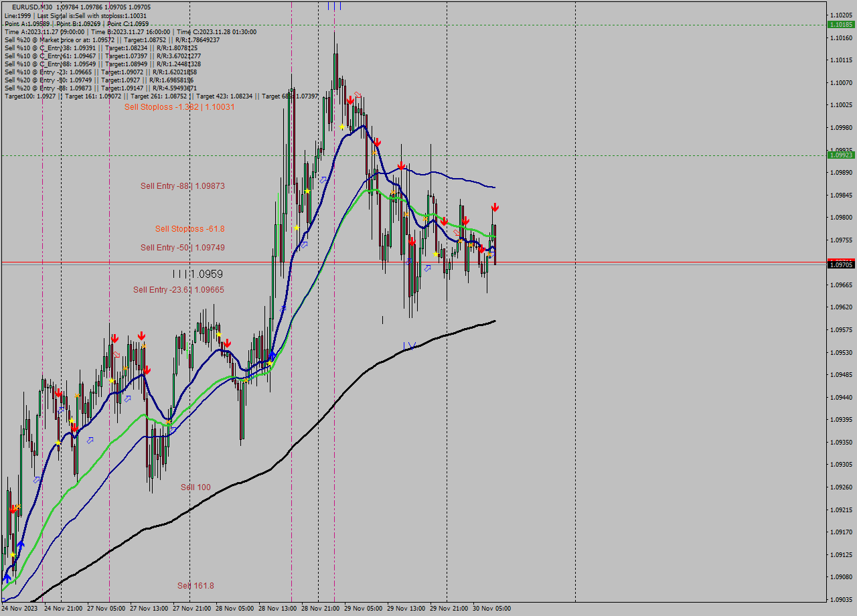The image size is (857, 616).
Task: Select the red sell arrow above the latest candle
Action: [x=495, y=208]
